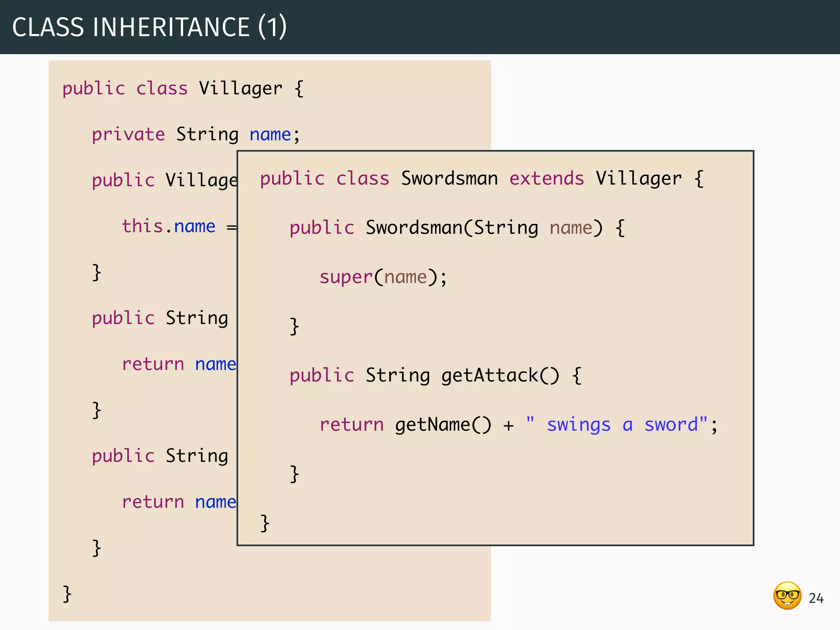The height and width of the screenshot is (630, 840).
Task: Click the 'this.name' assignment text
Action: tap(169, 226)
